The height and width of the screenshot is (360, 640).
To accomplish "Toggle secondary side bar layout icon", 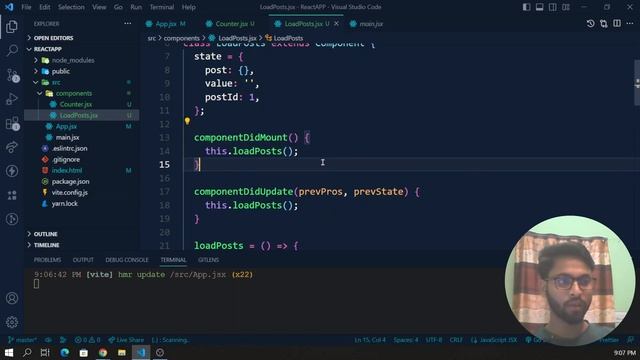I will (x=553, y=7).
